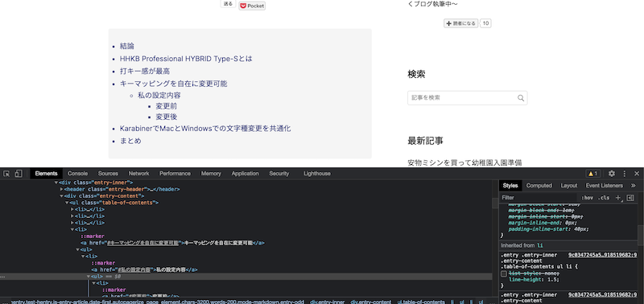Toggle the .cls class editor
644x304 pixels.
coord(604,198)
